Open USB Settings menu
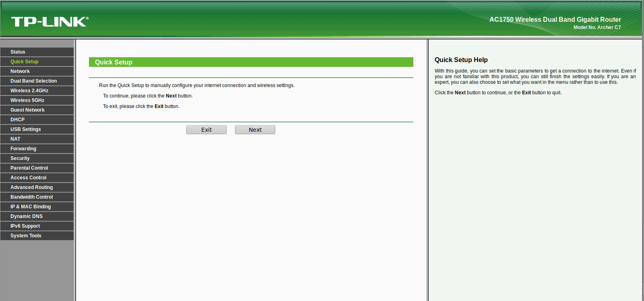 [37, 129]
